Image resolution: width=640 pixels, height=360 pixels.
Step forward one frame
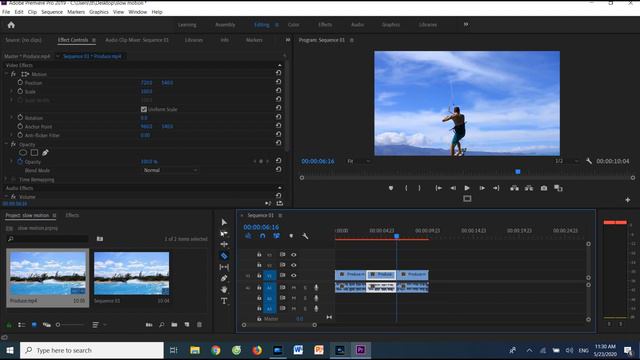(482, 188)
